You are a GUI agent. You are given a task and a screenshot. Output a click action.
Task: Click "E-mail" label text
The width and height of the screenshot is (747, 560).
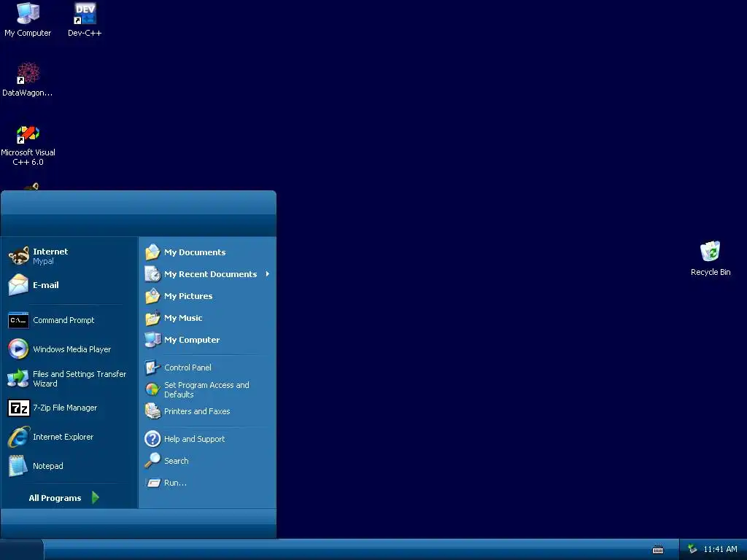click(x=46, y=285)
